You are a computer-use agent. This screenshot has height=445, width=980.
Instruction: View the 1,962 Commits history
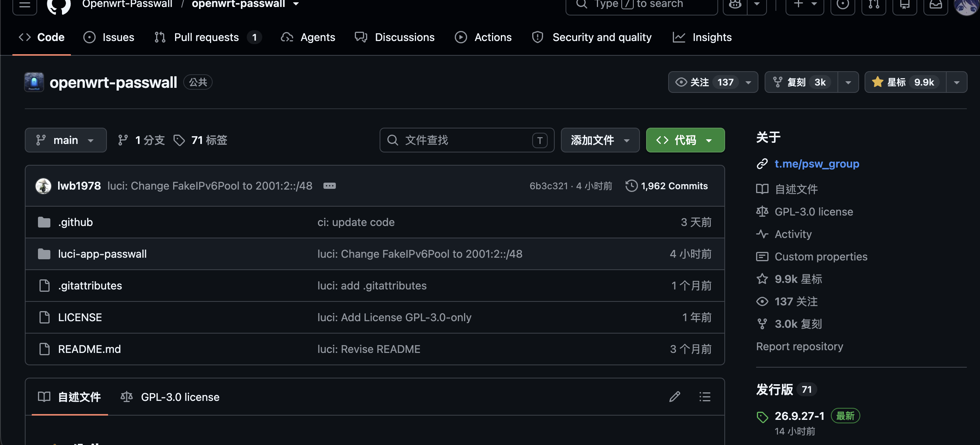667,186
